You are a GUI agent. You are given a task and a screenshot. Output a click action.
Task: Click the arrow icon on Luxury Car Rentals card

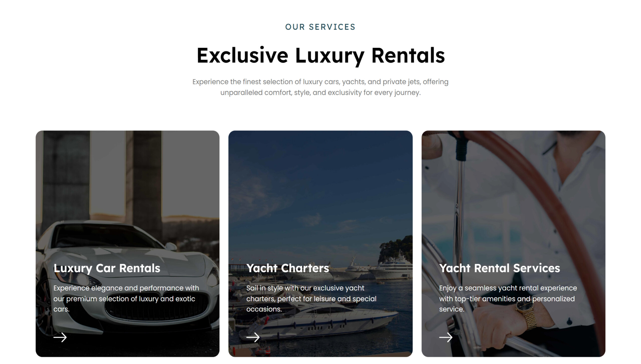pyautogui.click(x=60, y=337)
